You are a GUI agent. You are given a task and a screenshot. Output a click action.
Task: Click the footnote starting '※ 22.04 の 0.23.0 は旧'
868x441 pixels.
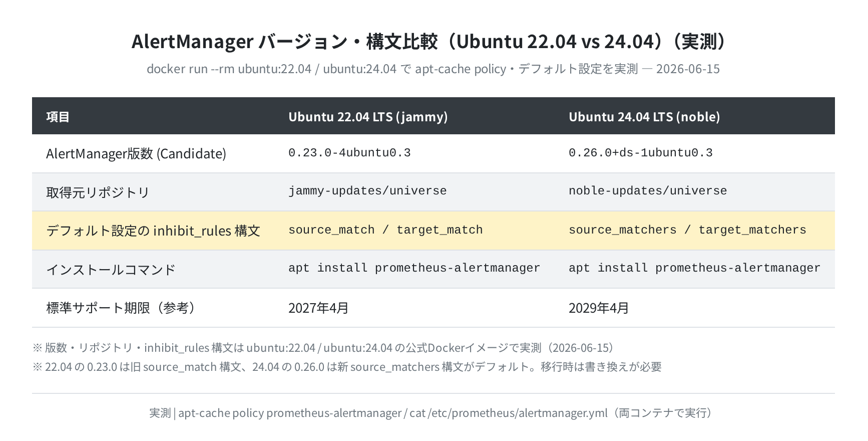tap(347, 367)
